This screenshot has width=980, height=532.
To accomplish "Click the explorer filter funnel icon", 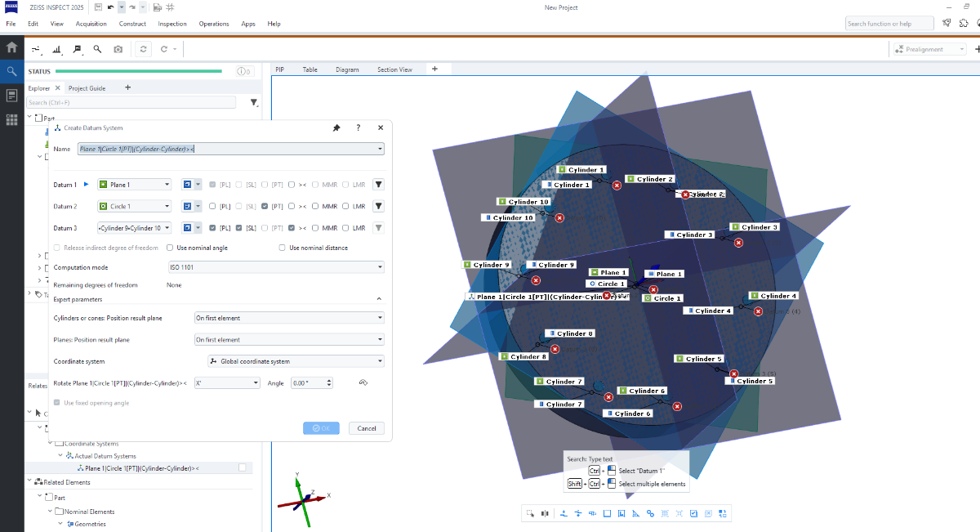I will tap(254, 103).
